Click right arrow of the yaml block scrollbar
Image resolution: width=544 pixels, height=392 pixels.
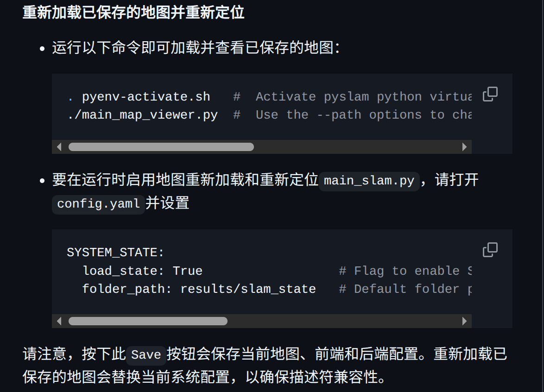point(465,321)
